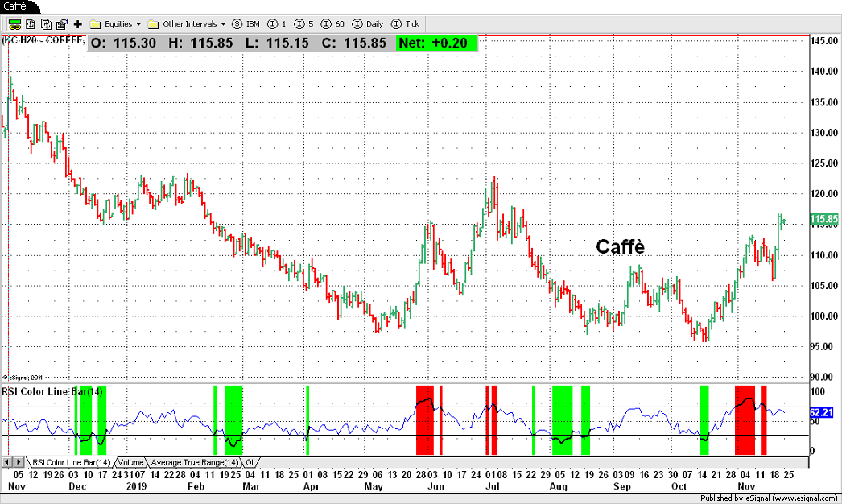This screenshot has height=504, width=842.
Task: Click the Open value O: 115.30
Action: [123, 43]
